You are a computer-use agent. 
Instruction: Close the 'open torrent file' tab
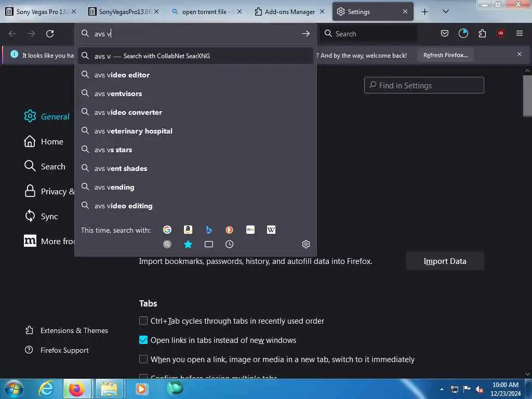240,11
